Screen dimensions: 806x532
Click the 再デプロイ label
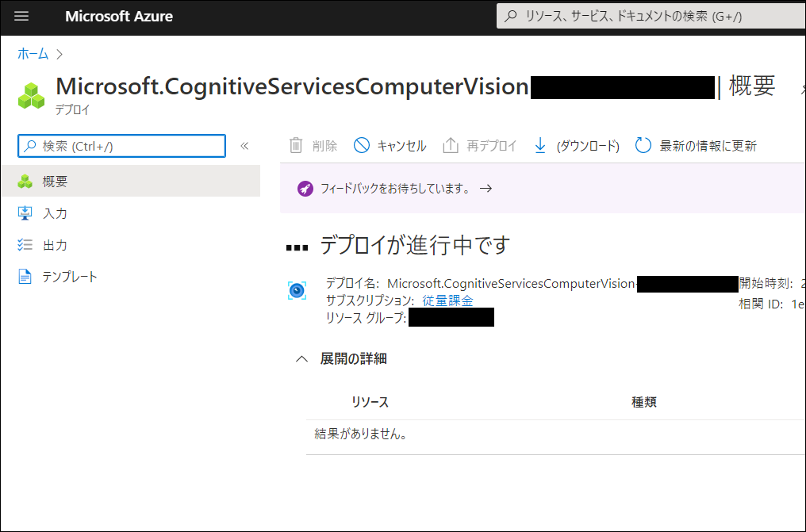(491, 146)
